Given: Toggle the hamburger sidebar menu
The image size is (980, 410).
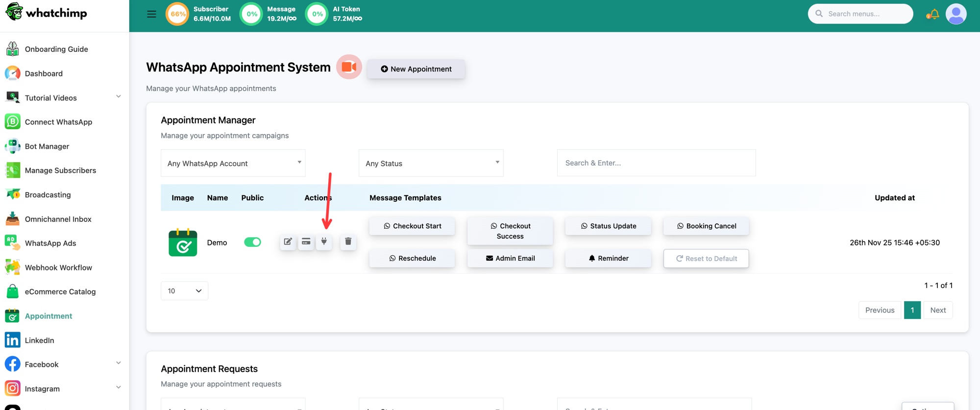Looking at the screenshot, I should [151, 14].
